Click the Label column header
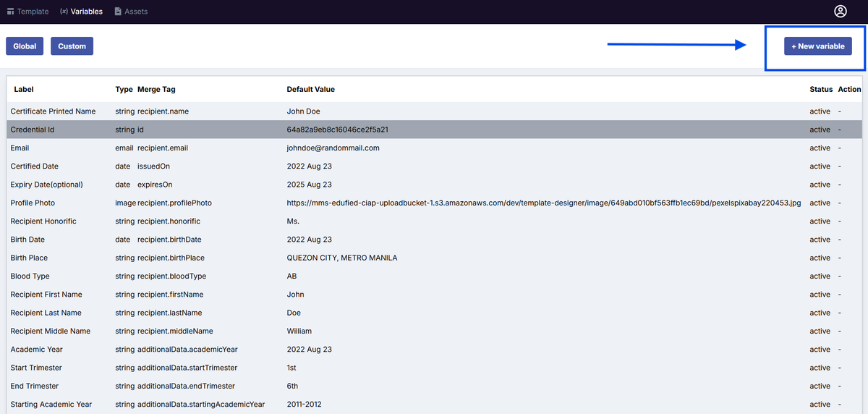Image resolution: width=868 pixels, height=414 pixels. coord(24,89)
